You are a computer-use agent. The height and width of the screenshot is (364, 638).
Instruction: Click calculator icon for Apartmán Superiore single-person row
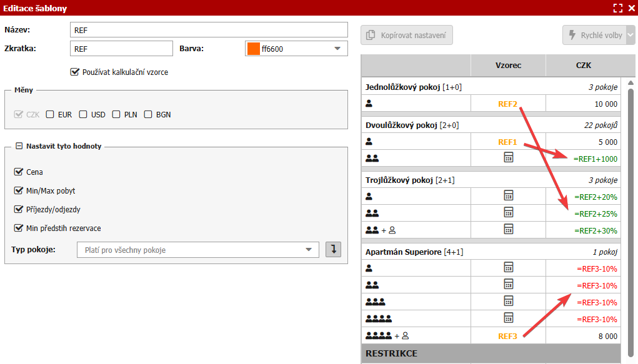coord(508,268)
